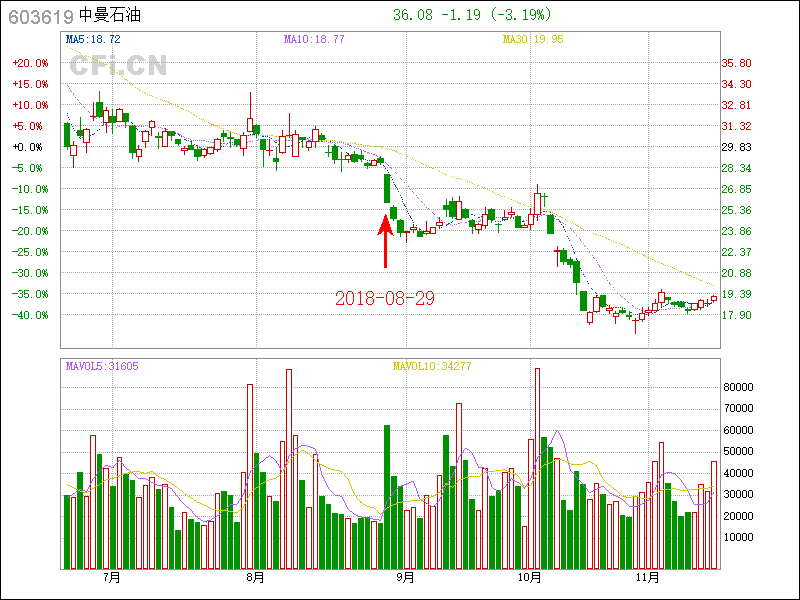Click the MAVOL10:34277 volume label
800x600 pixels.
432,366
